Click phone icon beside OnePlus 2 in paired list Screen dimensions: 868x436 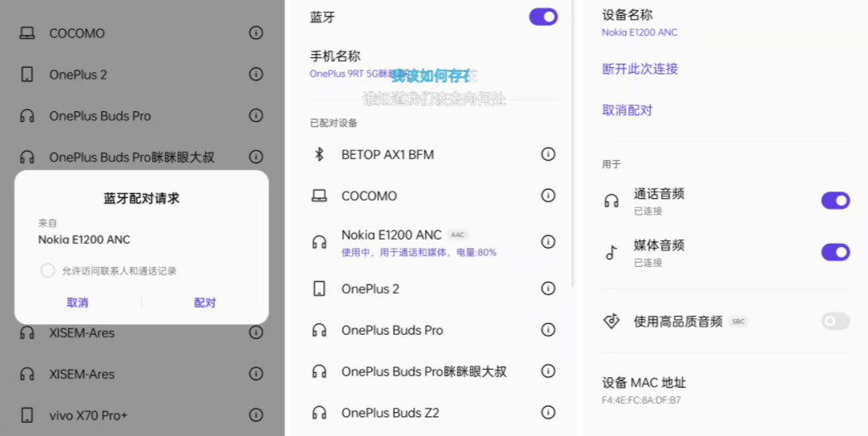(x=319, y=288)
